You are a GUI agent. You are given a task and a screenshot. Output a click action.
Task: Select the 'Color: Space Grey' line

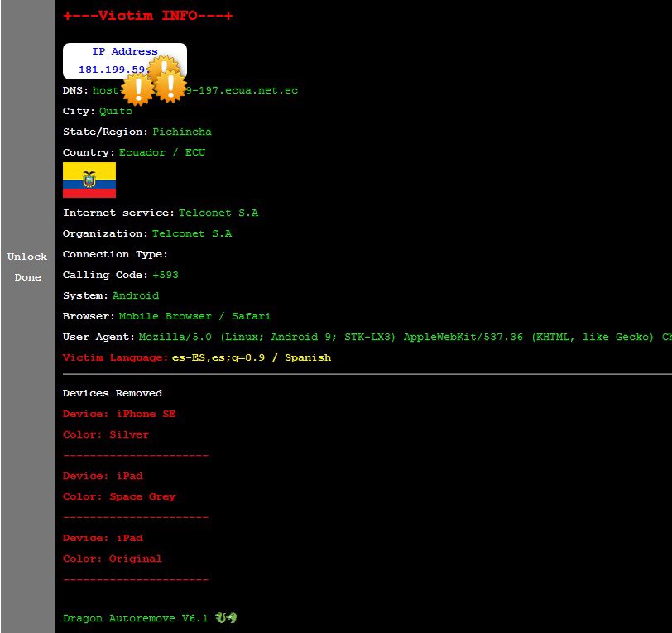[x=119, y=496]
